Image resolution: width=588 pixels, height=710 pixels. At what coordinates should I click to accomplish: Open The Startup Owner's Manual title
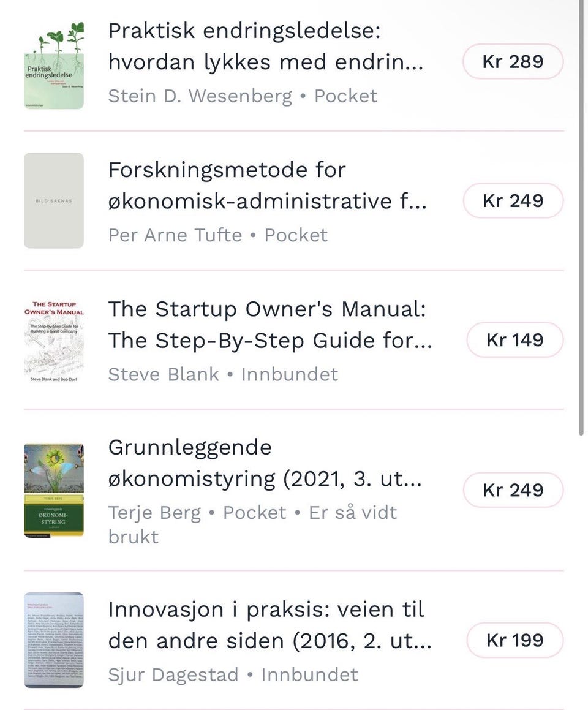(x=270, y=324)
